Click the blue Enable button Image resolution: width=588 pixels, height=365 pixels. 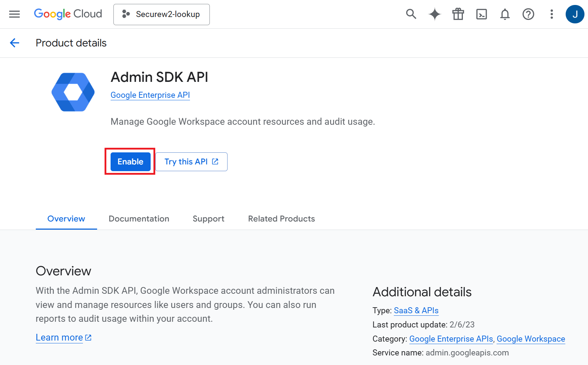[x=130, y=162]
